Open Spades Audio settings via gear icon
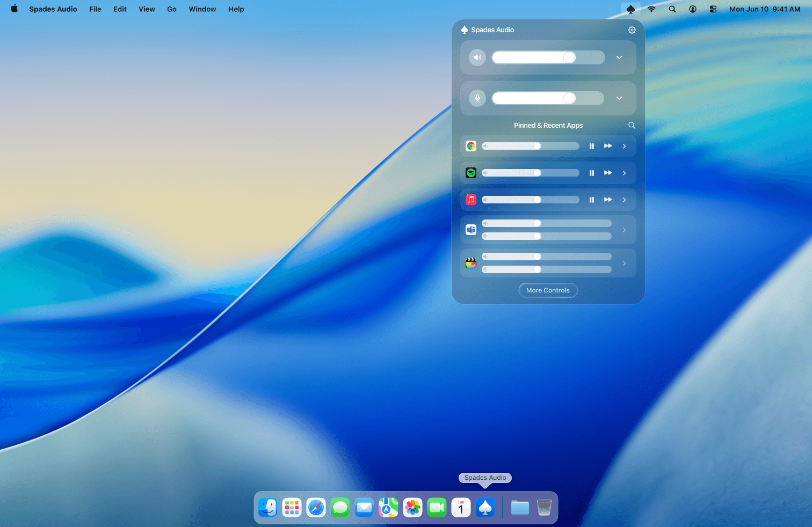 coord(632,30)
